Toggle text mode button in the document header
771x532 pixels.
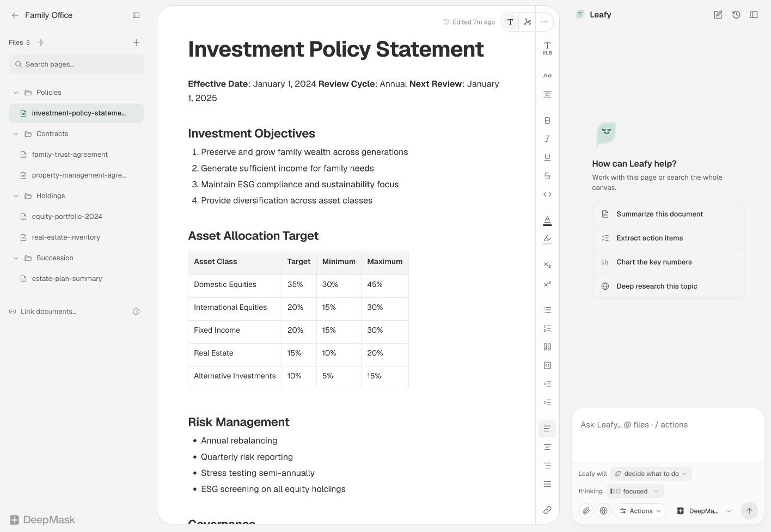coord(510,22)
